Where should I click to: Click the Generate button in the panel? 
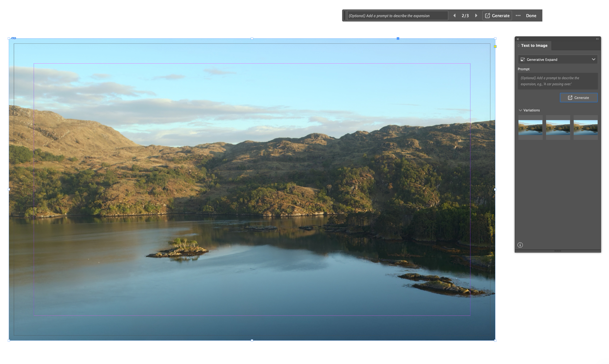tap(579, 98)
